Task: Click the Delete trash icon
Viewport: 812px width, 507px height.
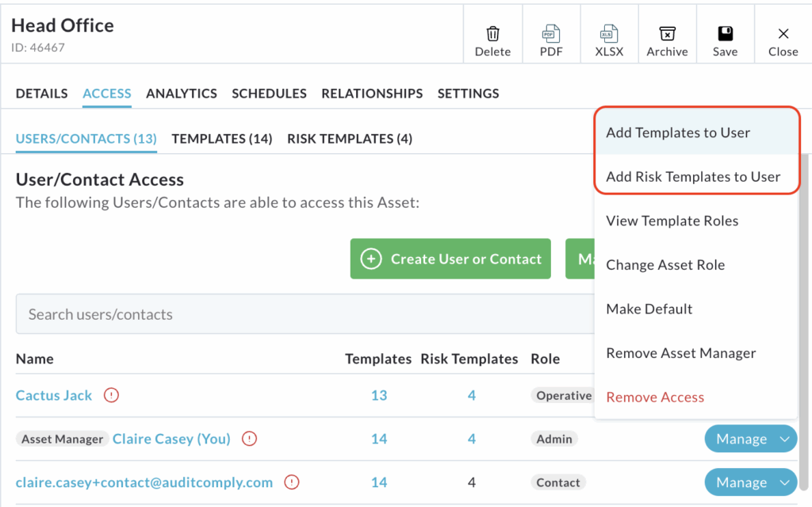Action: coord(492,34)
